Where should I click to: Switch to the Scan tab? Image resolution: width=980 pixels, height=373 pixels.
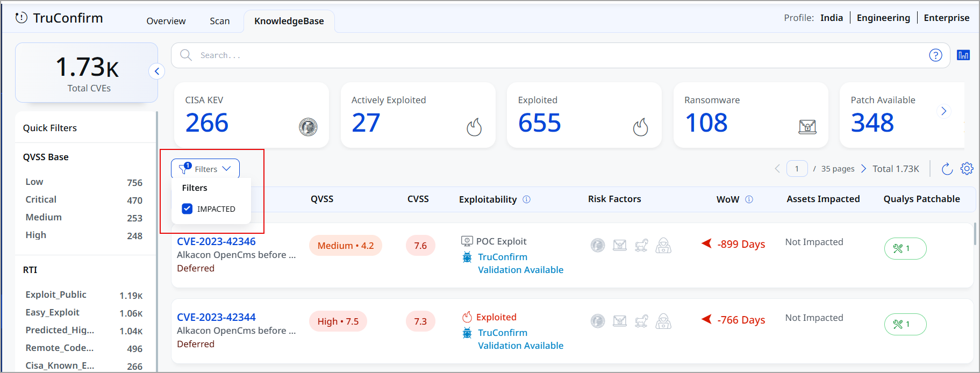click(219, 21)
